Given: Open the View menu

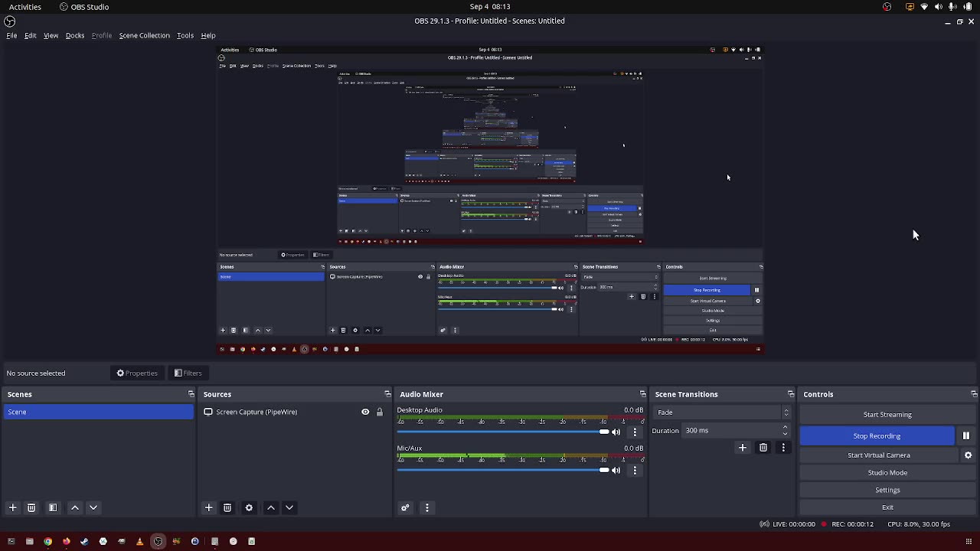Looking at the screenshot, I should pos(51,35).
